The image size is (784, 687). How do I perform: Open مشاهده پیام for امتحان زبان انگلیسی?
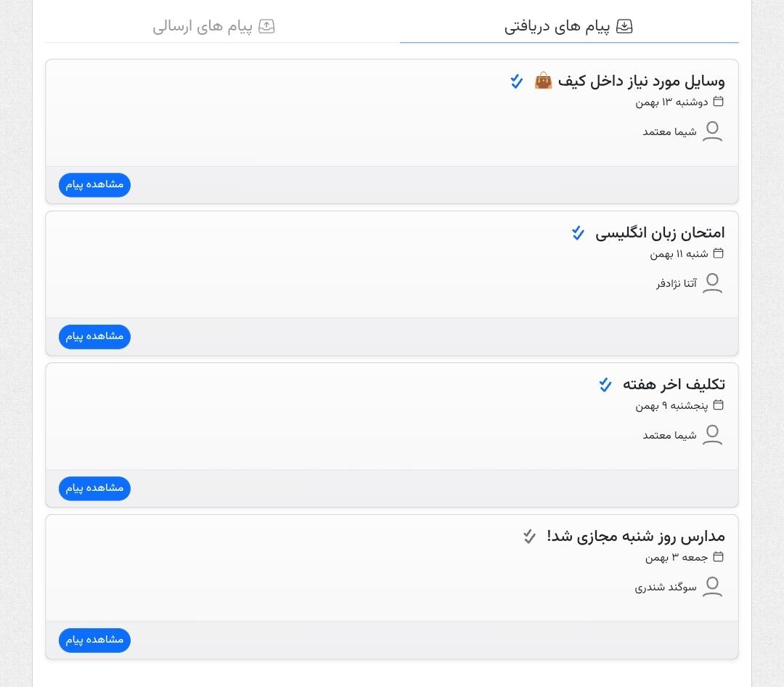pos(94,336)
